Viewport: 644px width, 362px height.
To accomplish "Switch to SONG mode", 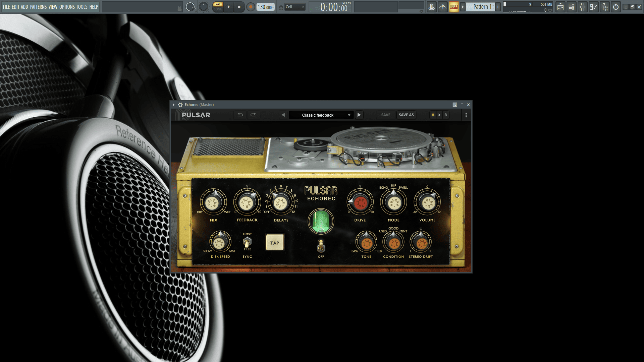I will coord(218,9).
